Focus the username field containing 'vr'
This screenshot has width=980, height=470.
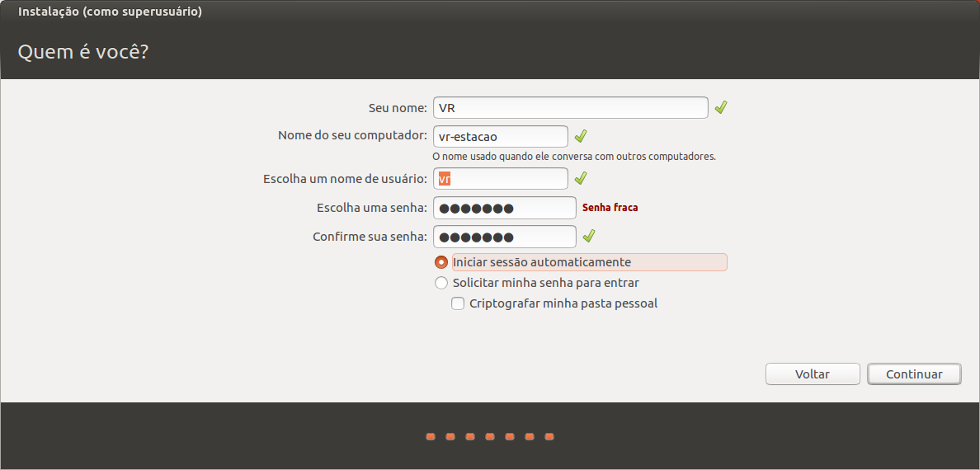(x=501, y=179)
